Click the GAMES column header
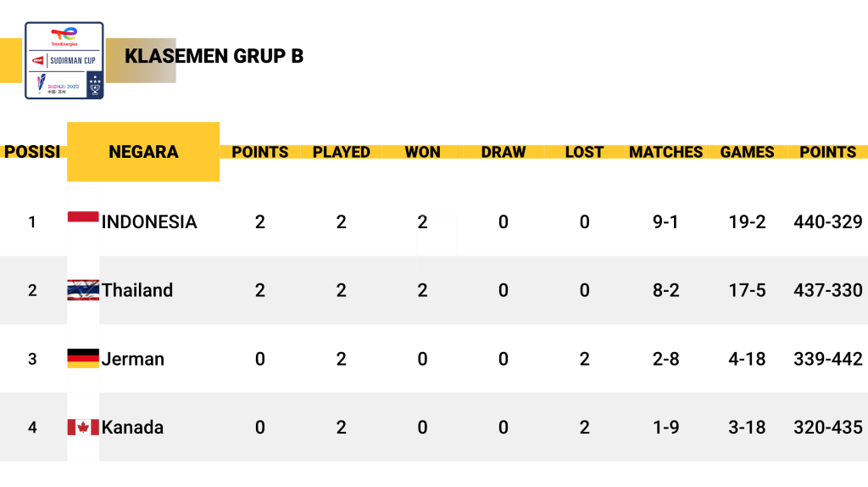Viewport: 868px width, 487px height. pos(747,152)
